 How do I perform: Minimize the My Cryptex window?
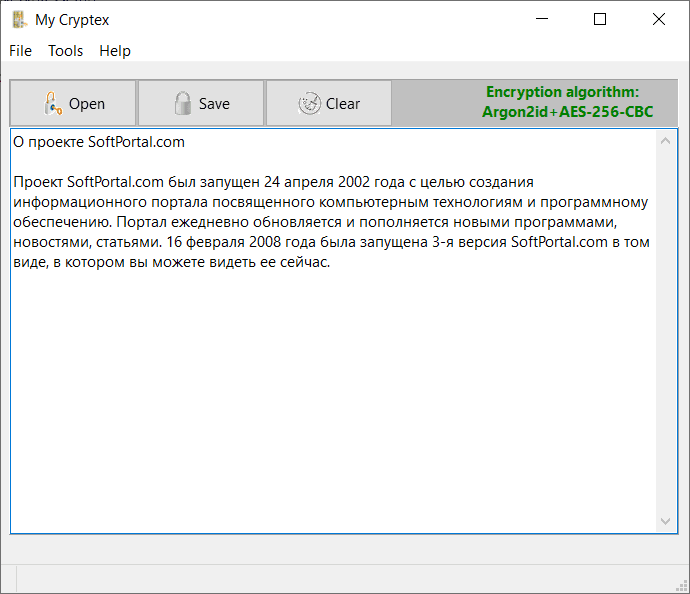542,19
